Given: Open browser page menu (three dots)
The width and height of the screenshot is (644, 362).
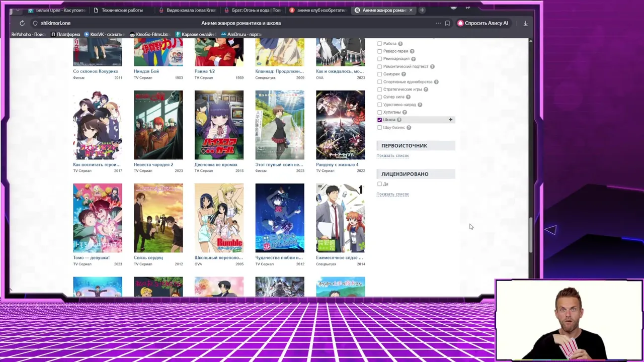Looking at the screenshot, I should [438, 23].
